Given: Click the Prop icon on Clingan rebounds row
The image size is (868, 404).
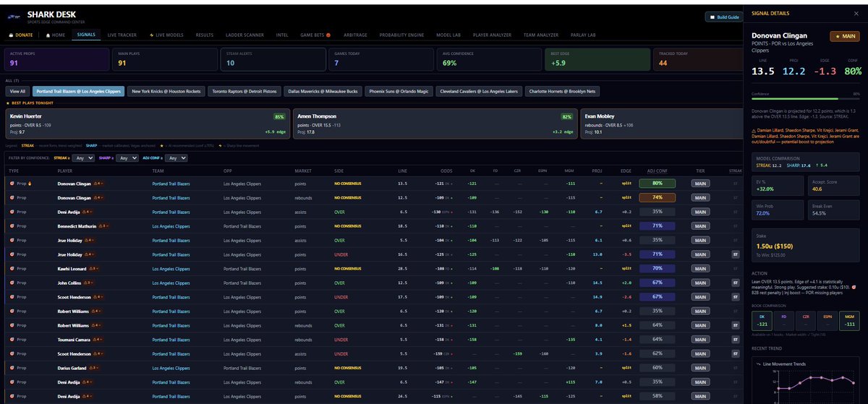Looking at the screenshot, I should point(12,197).
